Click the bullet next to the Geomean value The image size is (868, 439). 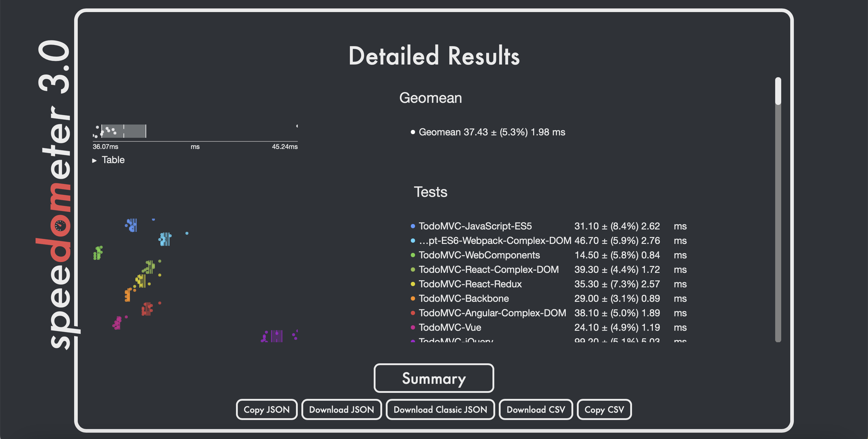(x=413, y=132)
